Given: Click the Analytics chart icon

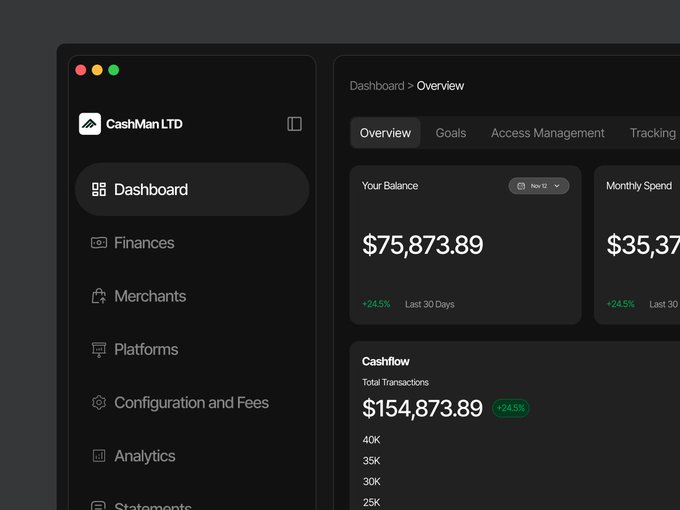Looking at the screenshot, I should 99,456.
